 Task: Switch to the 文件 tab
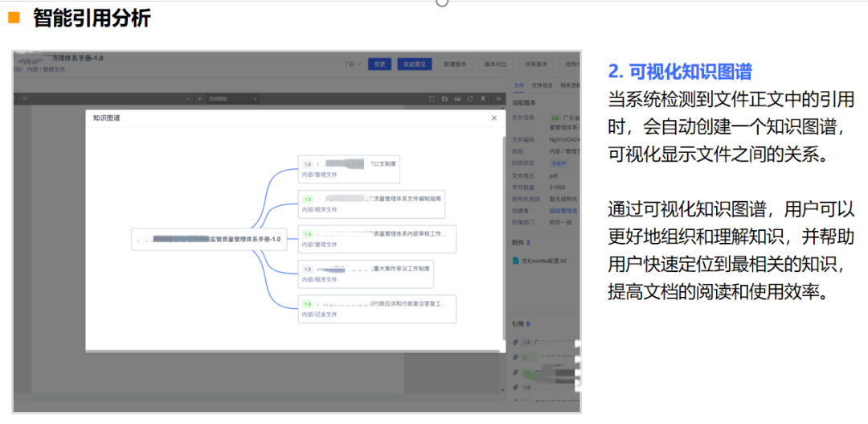pyautogui.click(x=518, y=85)
